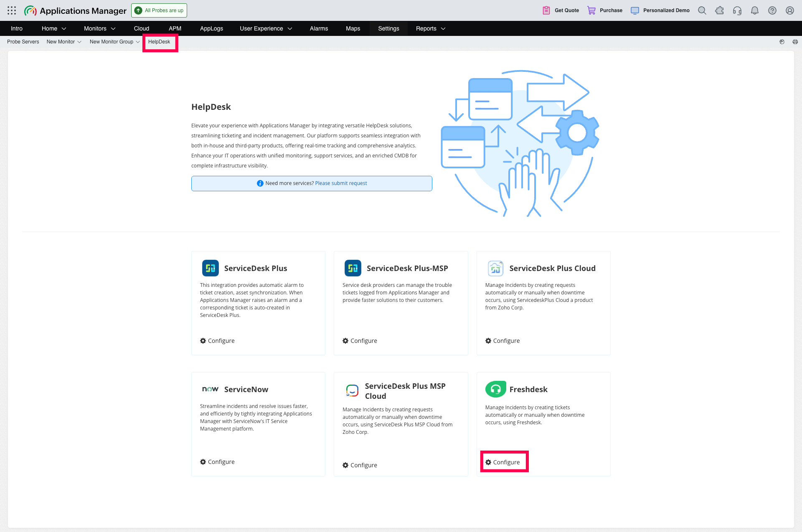Screen dimensions: 802x532
Task: Open the user profile icon
Action: click(x=790, y=10)
